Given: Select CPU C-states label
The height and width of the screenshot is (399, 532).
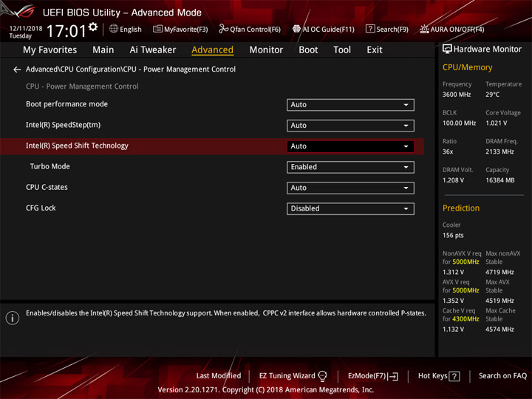Looking at the screenshot, I should click(47, 187).
